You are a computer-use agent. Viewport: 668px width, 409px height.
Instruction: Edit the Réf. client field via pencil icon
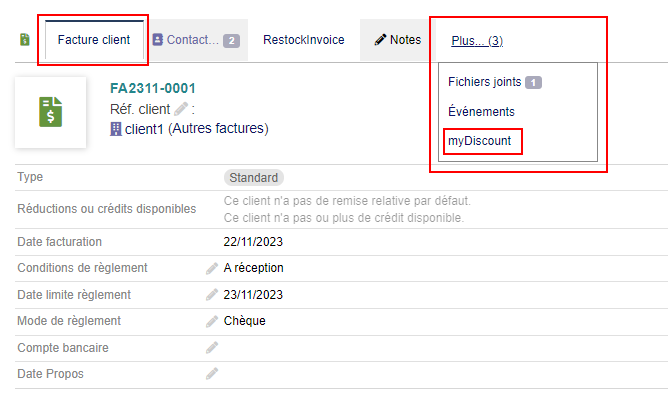[180, 108]
